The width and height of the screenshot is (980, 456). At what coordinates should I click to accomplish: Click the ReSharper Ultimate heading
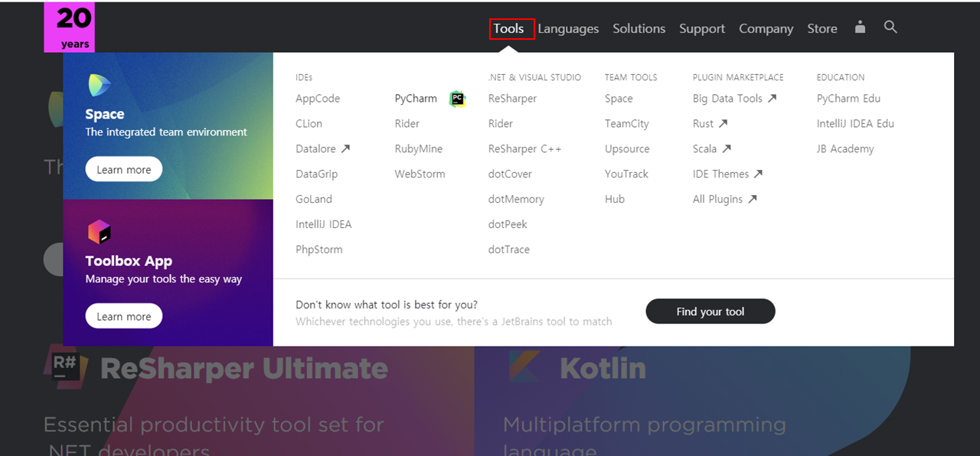tap(244, 369)
